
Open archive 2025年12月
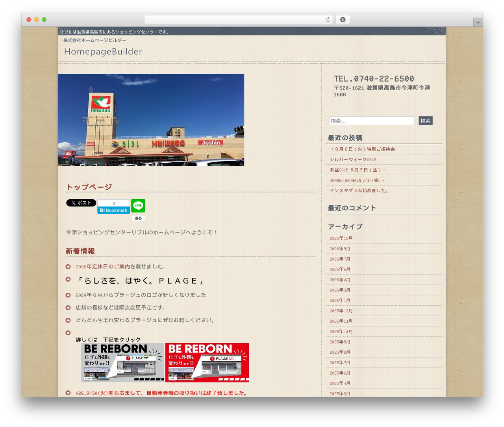pos(341,311)
